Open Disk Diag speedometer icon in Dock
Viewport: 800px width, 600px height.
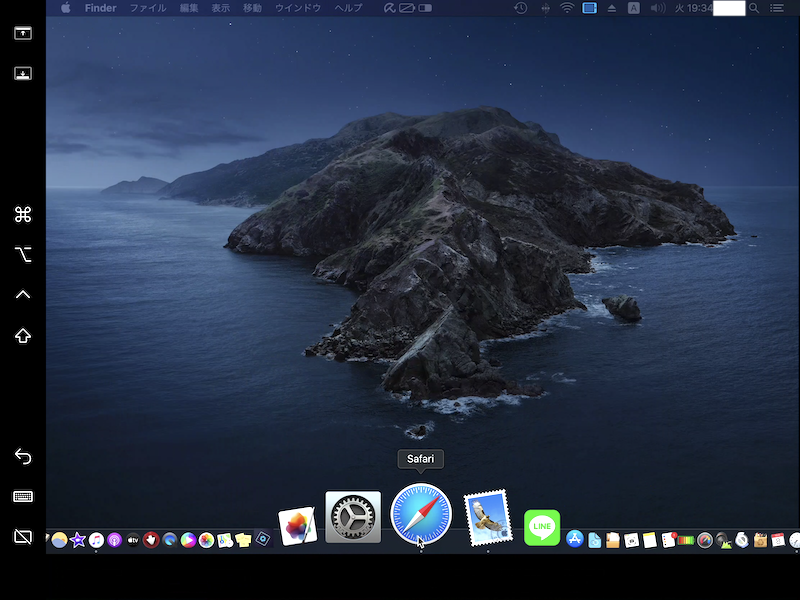coord(705,540)
